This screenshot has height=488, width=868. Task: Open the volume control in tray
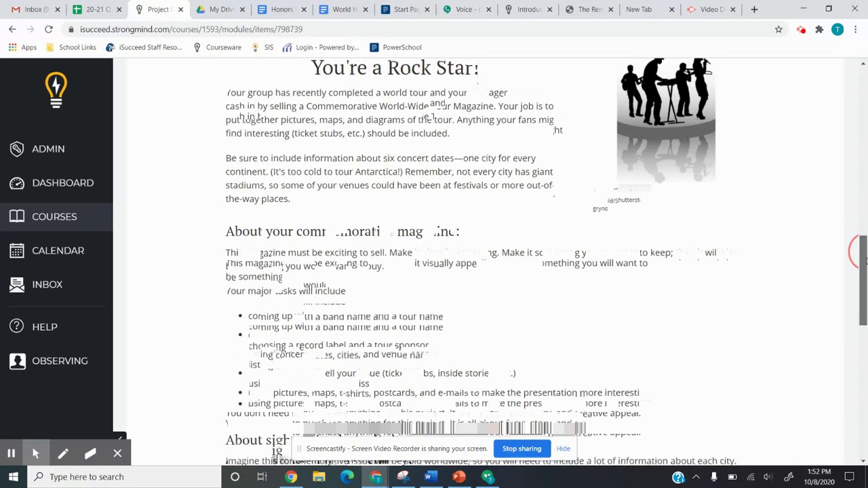click(x=768, y=477)
